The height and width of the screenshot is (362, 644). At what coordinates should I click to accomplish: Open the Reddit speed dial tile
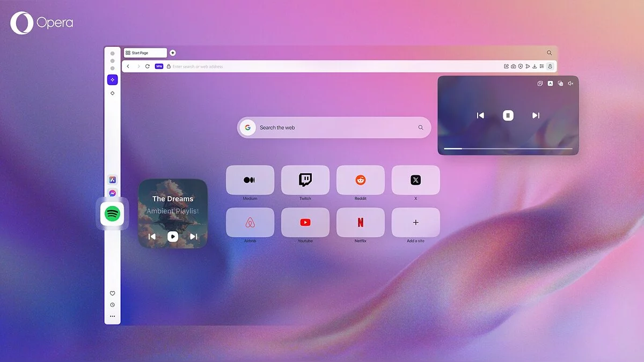pos(361,180)
